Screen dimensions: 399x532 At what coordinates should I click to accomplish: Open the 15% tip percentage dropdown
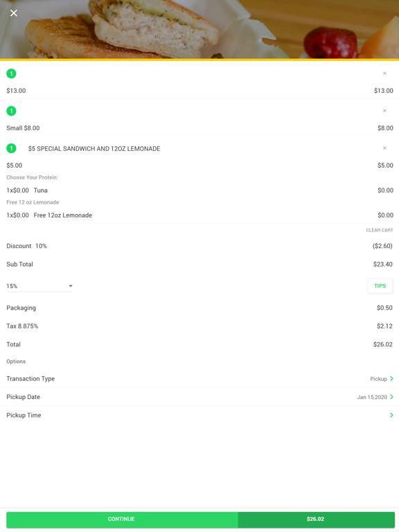tap(39, 286)
